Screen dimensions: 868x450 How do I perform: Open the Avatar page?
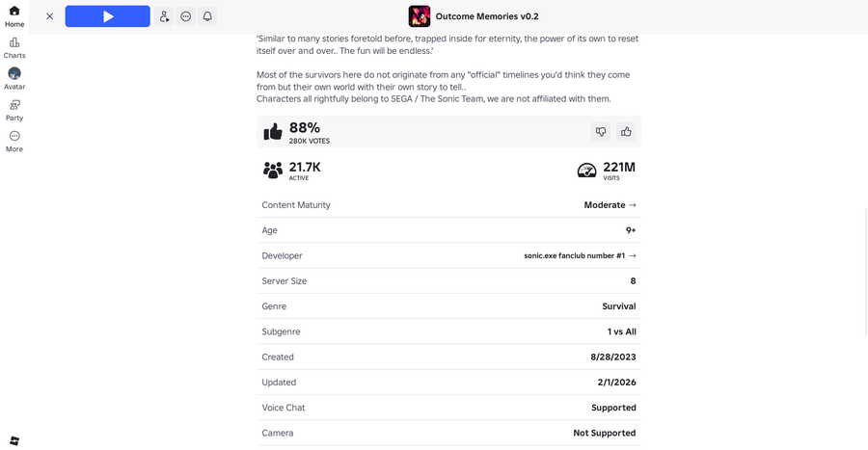tap(14, 78)
